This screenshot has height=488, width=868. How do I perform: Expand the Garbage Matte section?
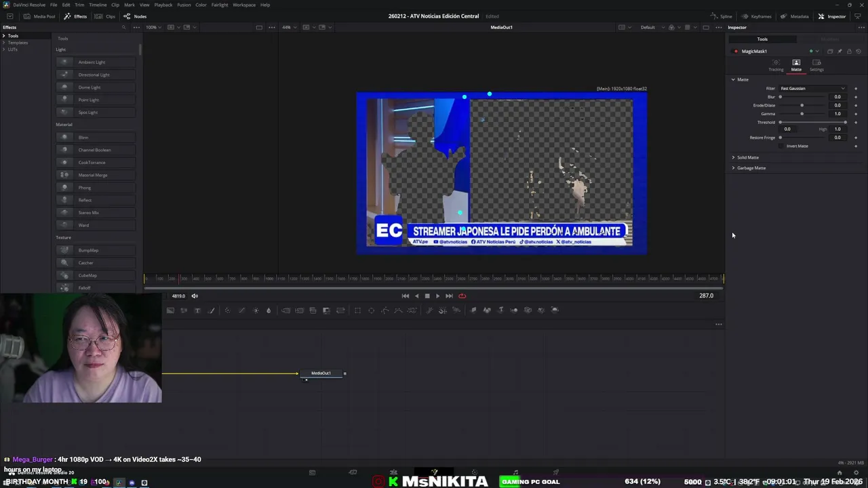[733, 167]
